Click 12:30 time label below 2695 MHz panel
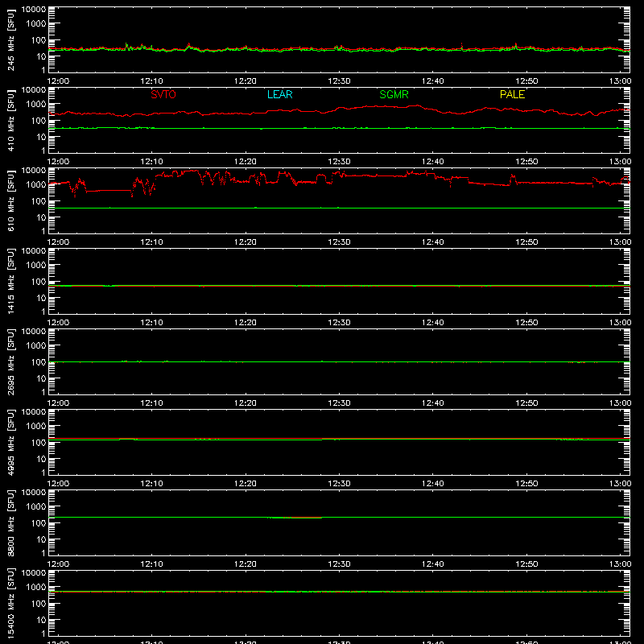 [x=339, y=403]
